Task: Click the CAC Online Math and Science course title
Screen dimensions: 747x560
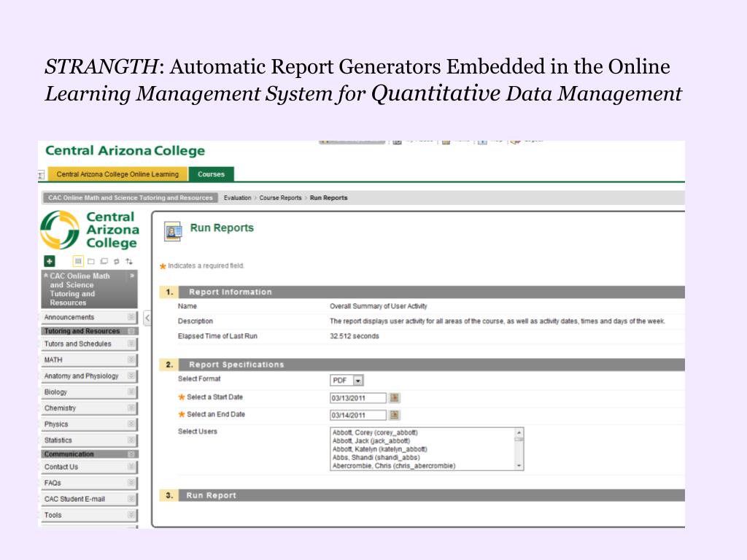Action: pyautogui.click(x=80, y=289)
